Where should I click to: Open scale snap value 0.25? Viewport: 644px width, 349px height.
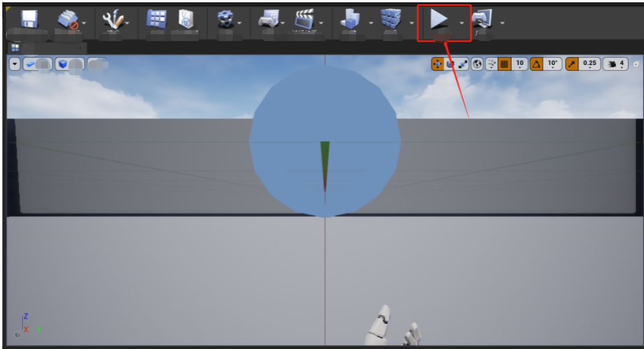(589, 64)
